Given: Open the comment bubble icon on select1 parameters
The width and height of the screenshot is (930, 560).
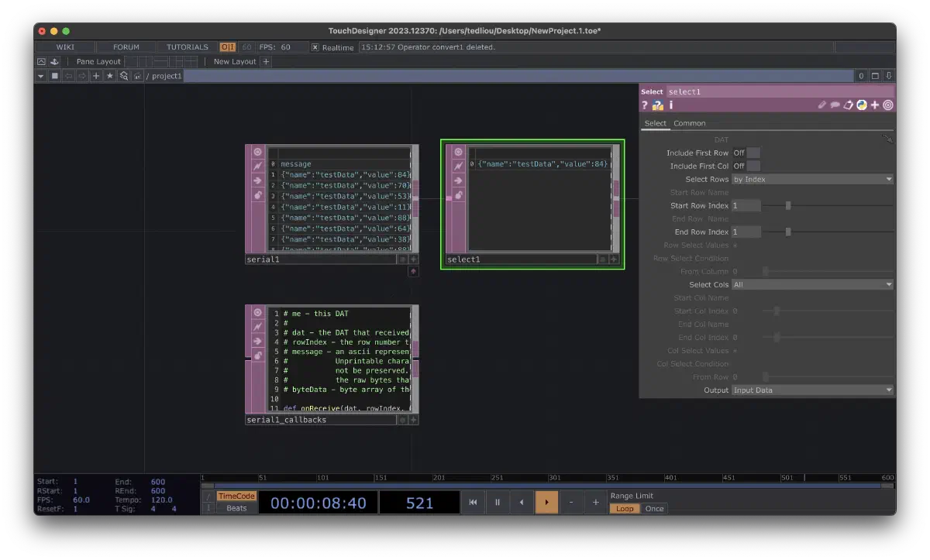Looking at the screenshot, I should coord(835,105).
